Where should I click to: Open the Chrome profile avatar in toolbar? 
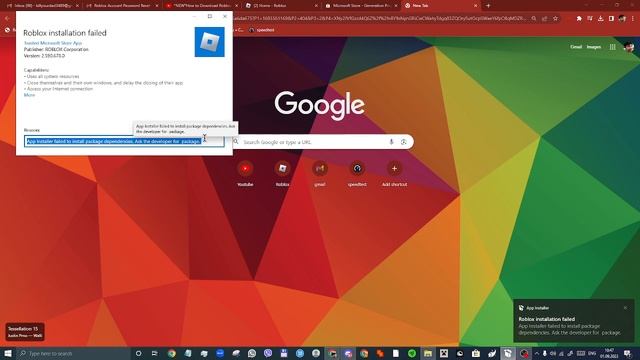pos(622,18)
